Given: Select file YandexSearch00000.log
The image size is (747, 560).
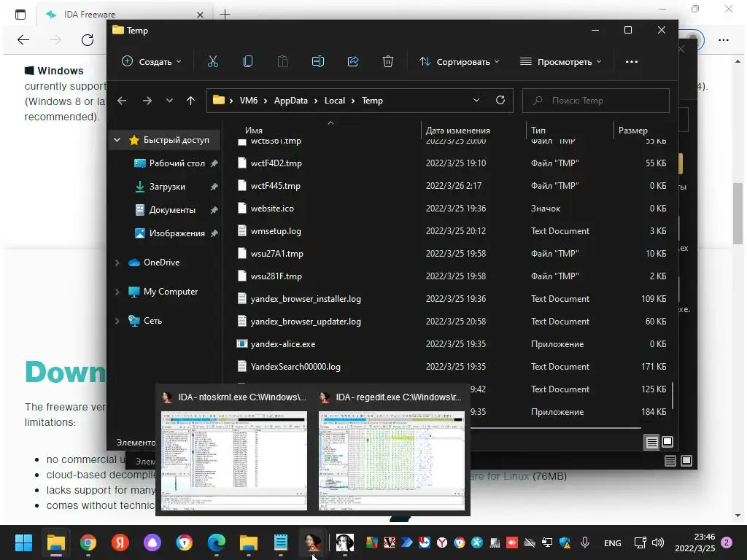Looking at the screenshot, I should point(295,367).
